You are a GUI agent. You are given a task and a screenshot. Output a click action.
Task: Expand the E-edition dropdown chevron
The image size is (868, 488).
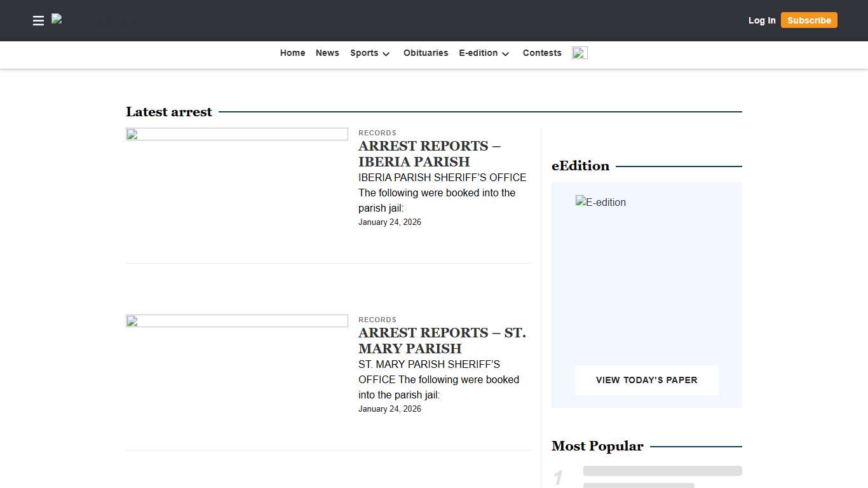point(505,54)
